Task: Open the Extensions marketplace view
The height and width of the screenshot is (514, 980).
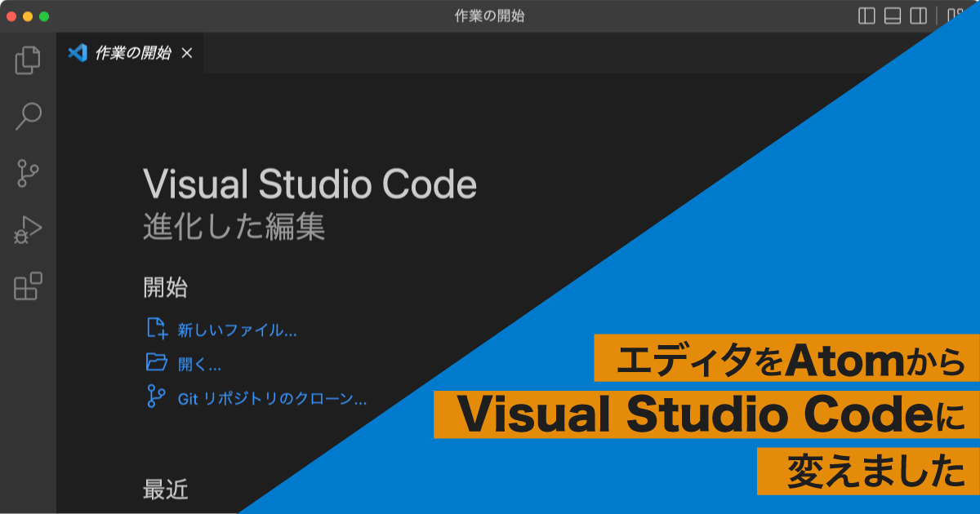Action: (28, 286)
